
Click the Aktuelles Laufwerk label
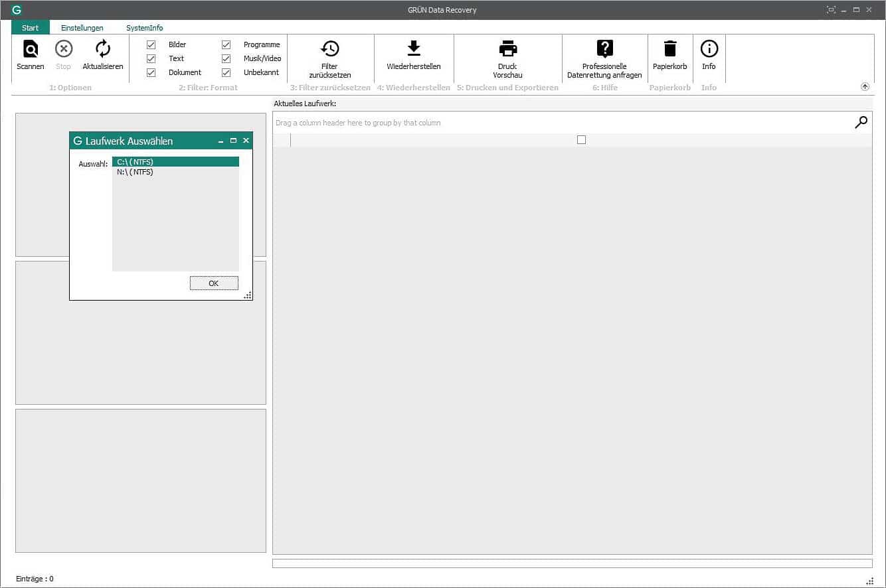[x=306, y=104]
